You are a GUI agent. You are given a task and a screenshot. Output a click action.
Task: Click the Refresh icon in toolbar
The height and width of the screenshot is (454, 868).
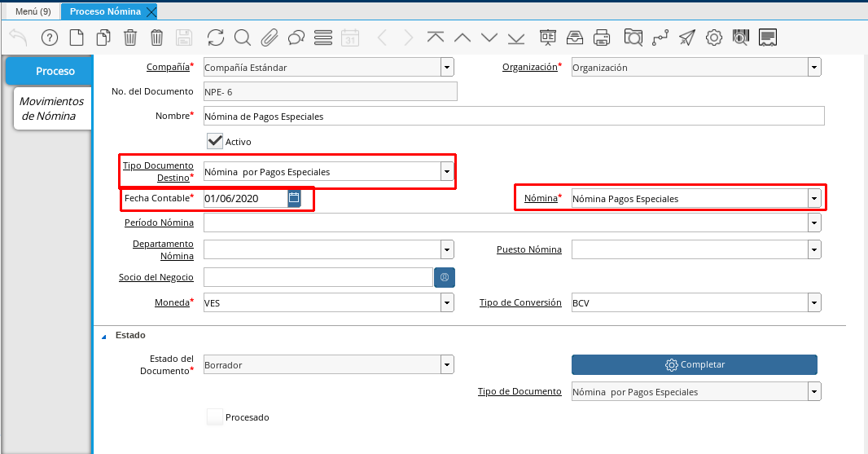pyautogui.click(x=215, y=37)
